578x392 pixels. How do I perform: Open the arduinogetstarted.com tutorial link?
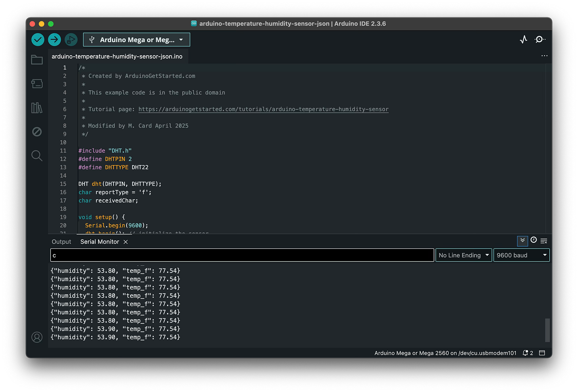263,109
